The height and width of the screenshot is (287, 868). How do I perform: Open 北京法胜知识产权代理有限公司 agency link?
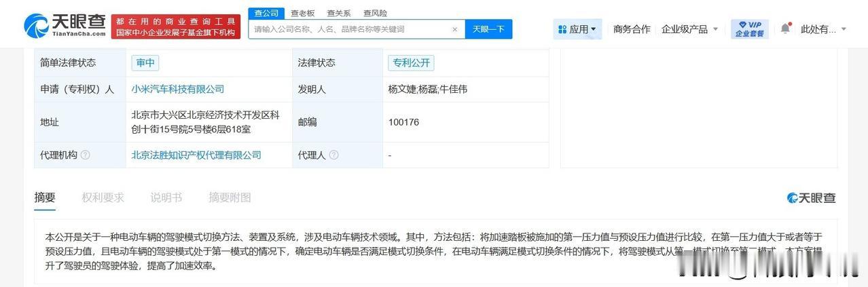[196, 155]
